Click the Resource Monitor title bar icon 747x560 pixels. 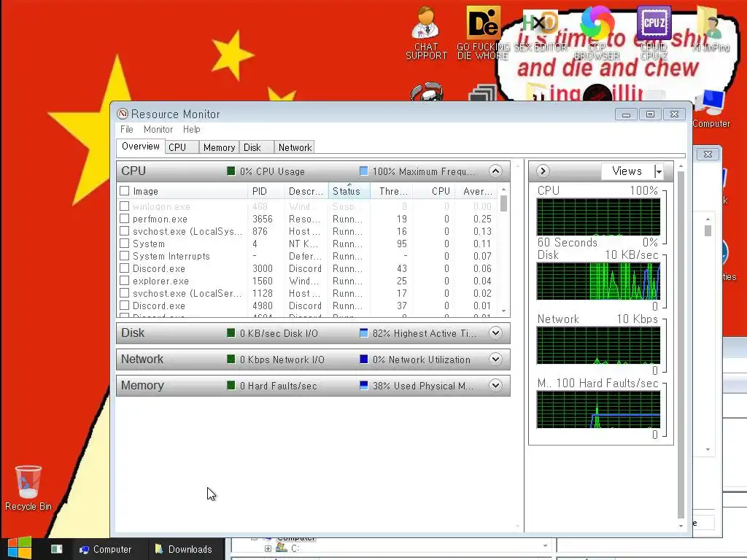click(x=123, y=114)
